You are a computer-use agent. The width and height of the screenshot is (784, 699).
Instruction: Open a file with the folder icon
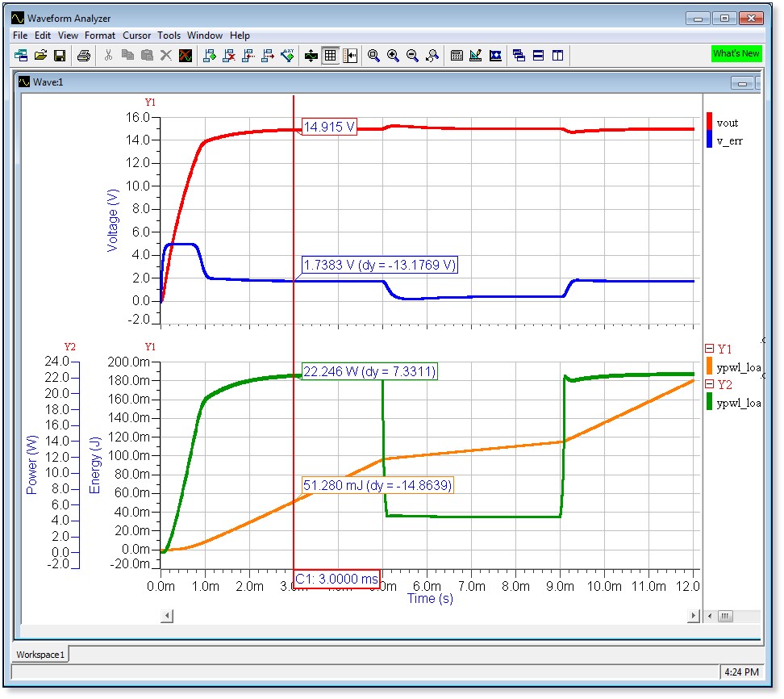[x=40, y=56]
